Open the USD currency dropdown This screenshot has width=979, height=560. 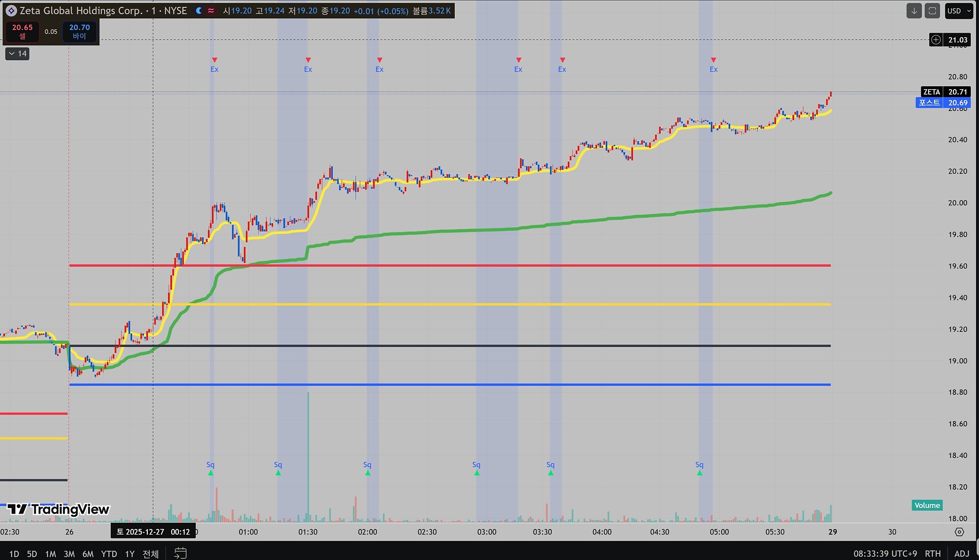(x=959, y=11)
